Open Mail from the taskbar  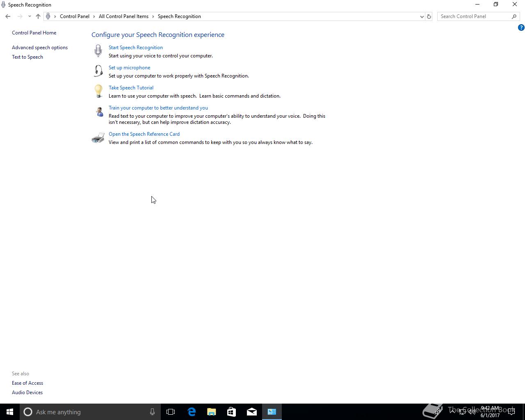tap(252, 412)
